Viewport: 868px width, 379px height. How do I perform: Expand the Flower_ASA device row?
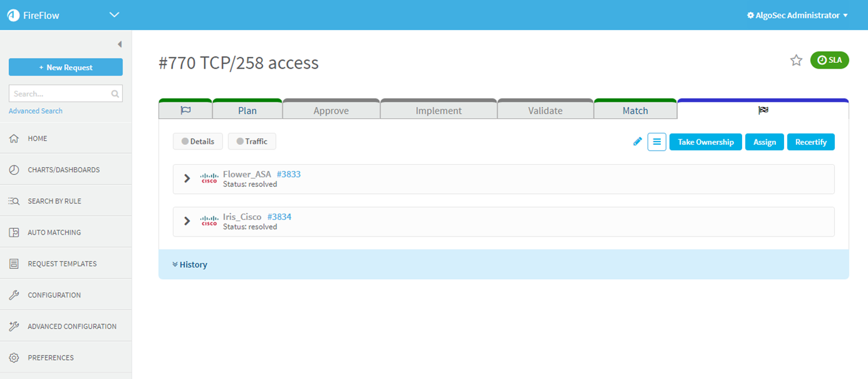pos(187,179)
